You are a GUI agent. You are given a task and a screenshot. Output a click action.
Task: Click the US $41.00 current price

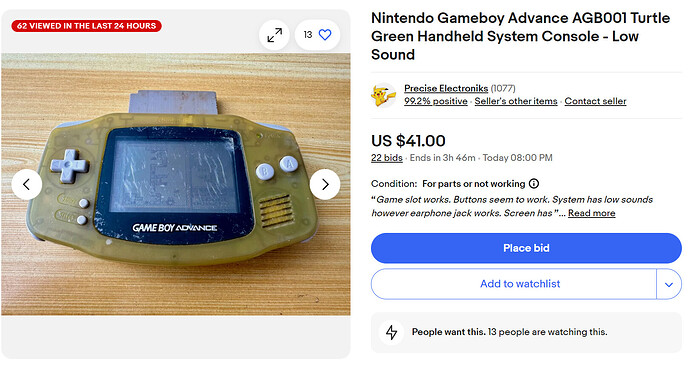[x=408, y=141]
